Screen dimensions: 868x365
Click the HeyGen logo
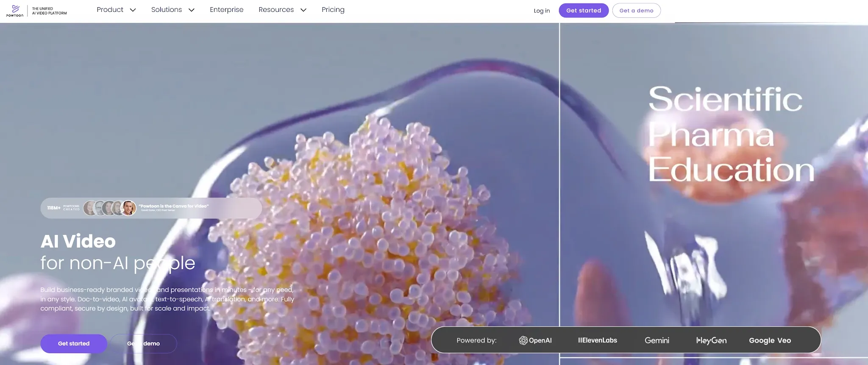click(x=712, y=340)
